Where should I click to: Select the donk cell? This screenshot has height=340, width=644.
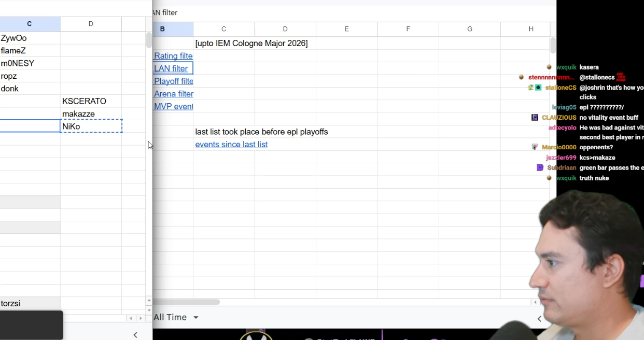pos(30,89)
